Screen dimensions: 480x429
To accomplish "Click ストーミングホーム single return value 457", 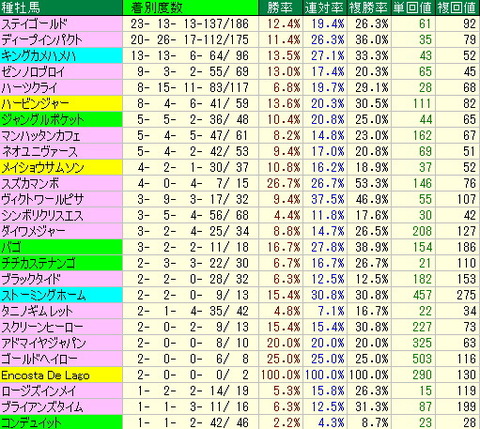I will tap(421, 296).
